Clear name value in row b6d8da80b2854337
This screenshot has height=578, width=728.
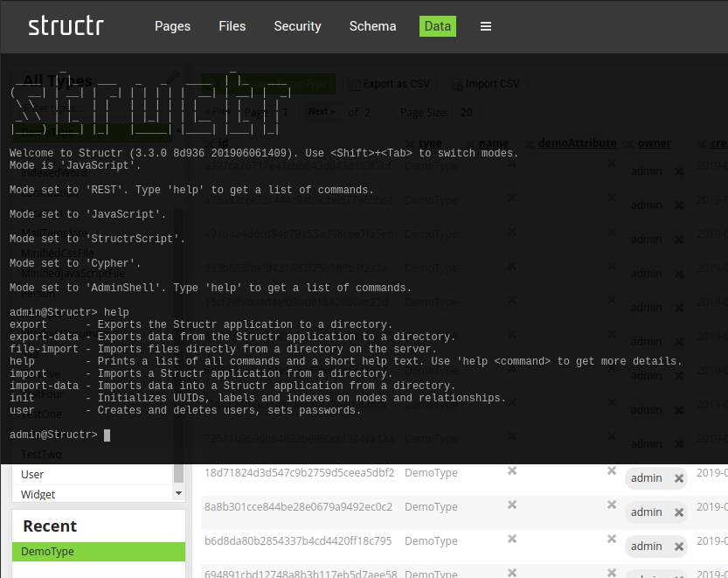pos(512,539)
